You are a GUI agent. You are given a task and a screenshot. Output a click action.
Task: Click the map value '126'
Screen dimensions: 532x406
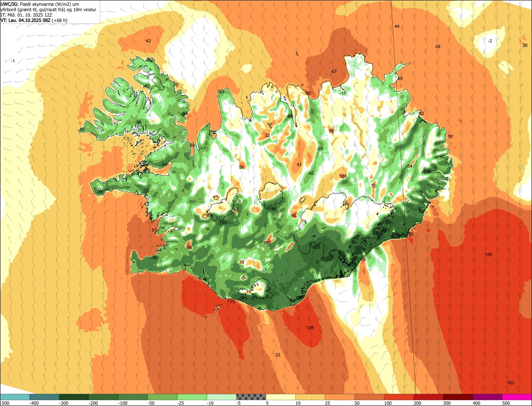[343, 176]
